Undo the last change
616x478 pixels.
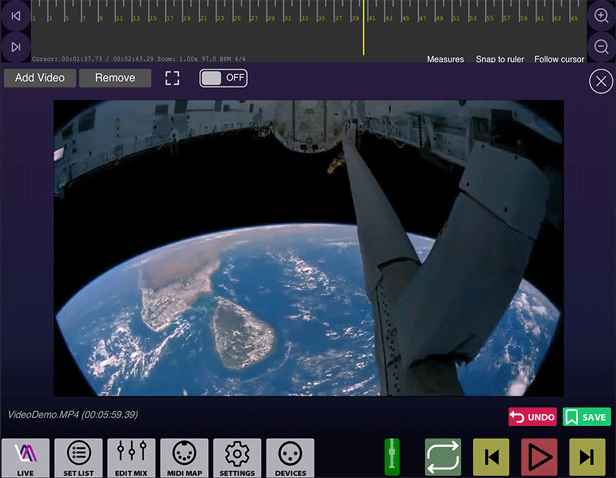(532, 417)
